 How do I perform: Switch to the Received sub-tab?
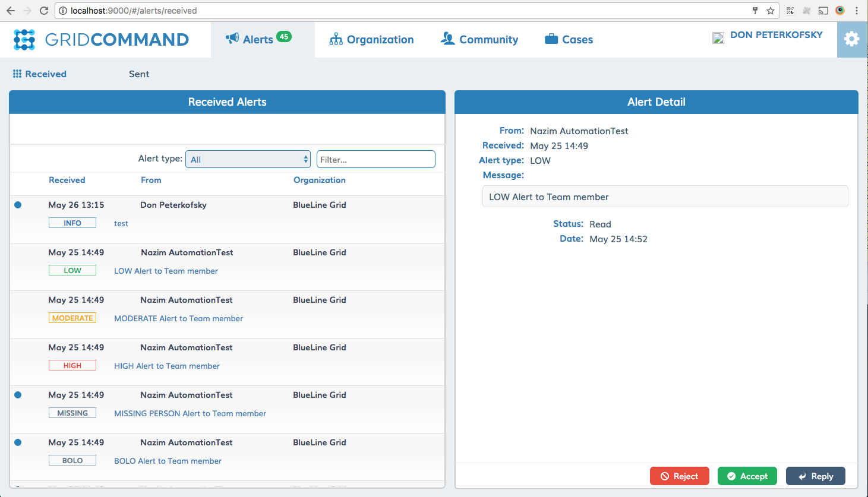(40, 74)
